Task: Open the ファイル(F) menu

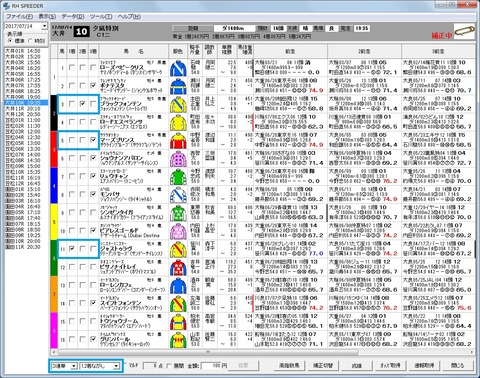Action: click(x=19, y=16)
